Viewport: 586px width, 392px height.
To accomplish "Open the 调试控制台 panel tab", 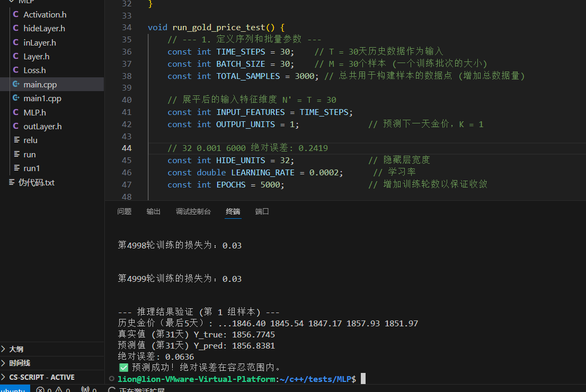I will click(x=193, y=211).
